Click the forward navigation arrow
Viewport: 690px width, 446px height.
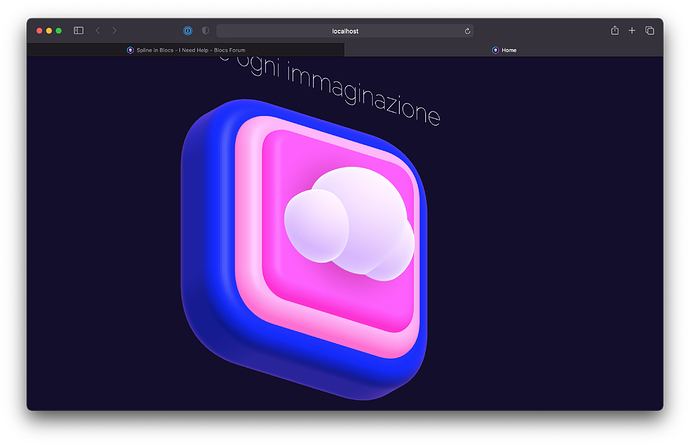pos(114,31)
